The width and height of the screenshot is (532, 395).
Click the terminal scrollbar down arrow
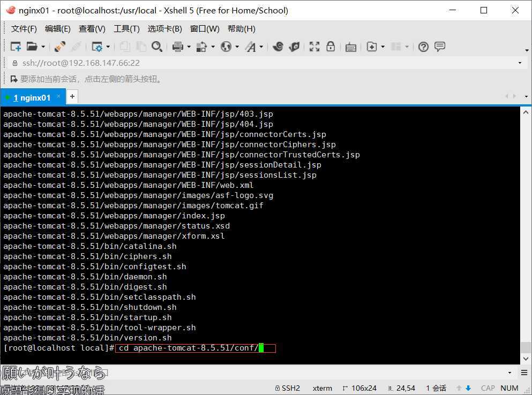(526, 359)
